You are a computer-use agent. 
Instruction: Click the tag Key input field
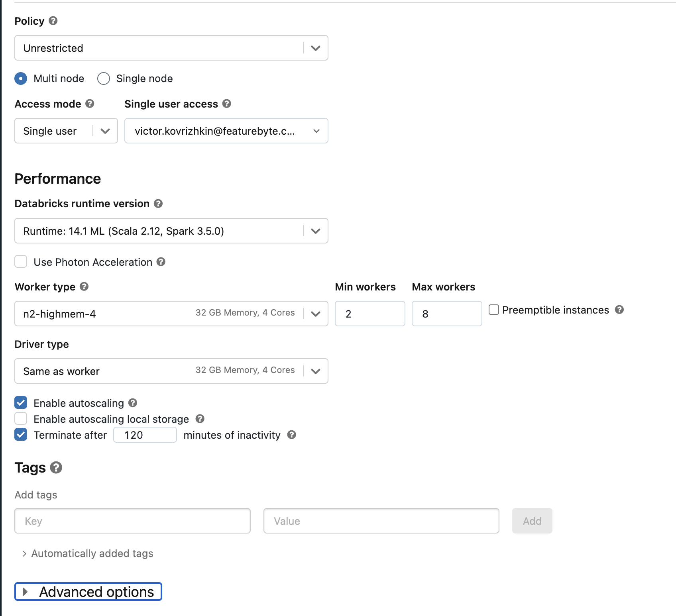coord(132,521)
